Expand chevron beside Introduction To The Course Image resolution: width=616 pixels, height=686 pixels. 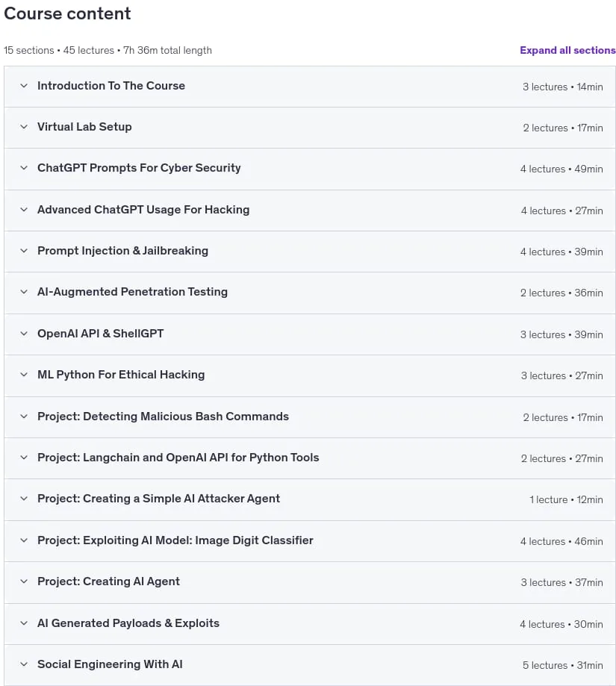pos(24,86)
